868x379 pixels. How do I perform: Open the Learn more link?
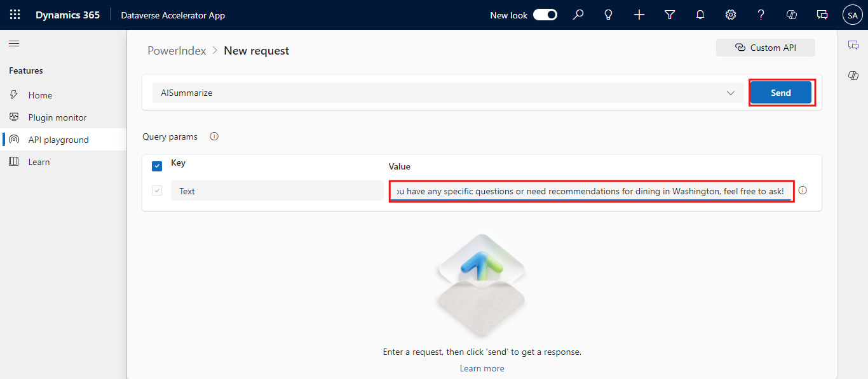point(482,368)
